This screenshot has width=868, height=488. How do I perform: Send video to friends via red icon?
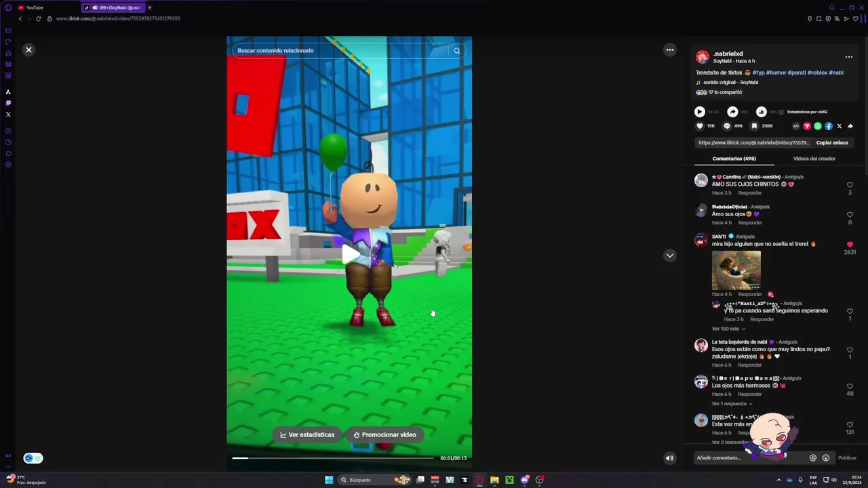pos(807,126)
